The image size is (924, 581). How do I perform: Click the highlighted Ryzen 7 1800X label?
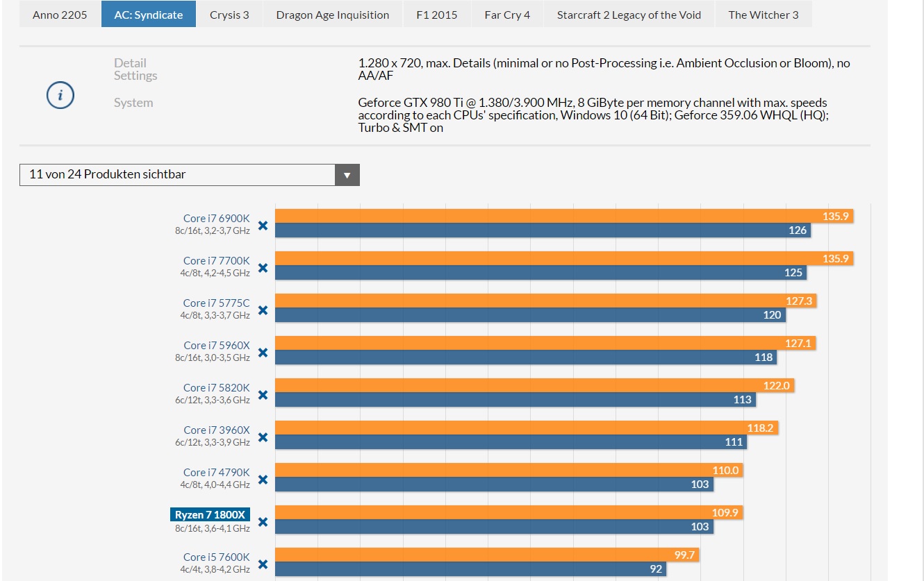tap(210, 514)
